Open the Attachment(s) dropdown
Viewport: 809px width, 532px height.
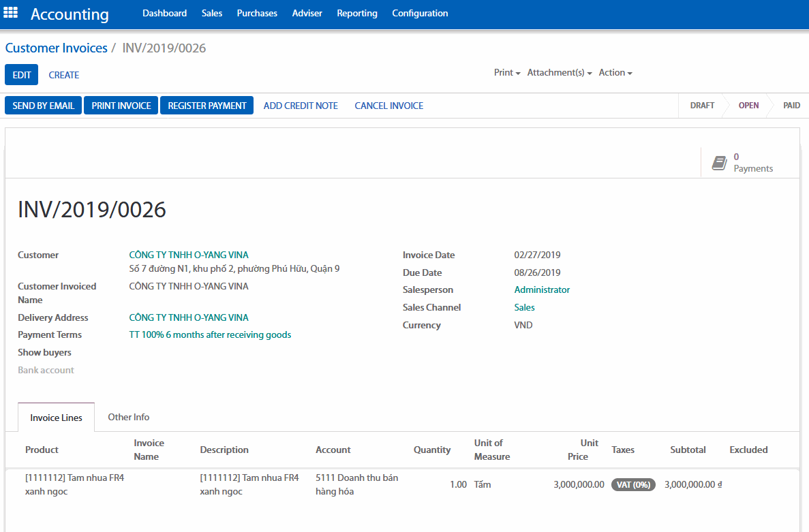tap(559, 73)
